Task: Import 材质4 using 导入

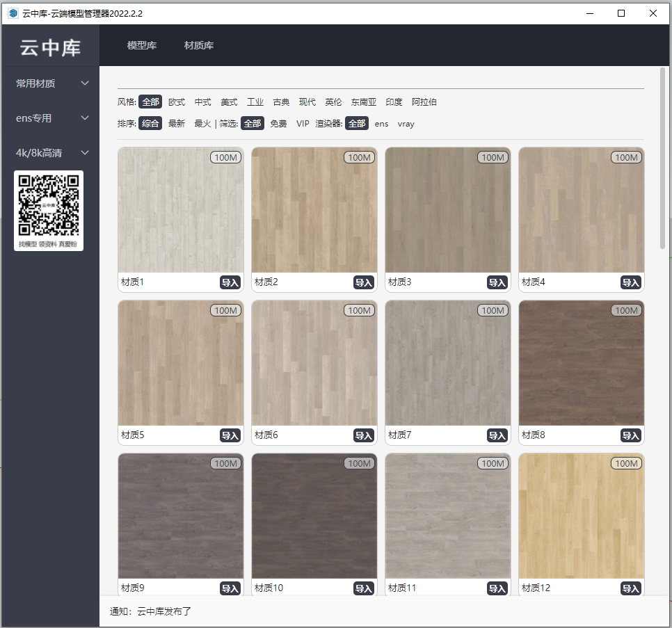Action: (x=631, y=282)
